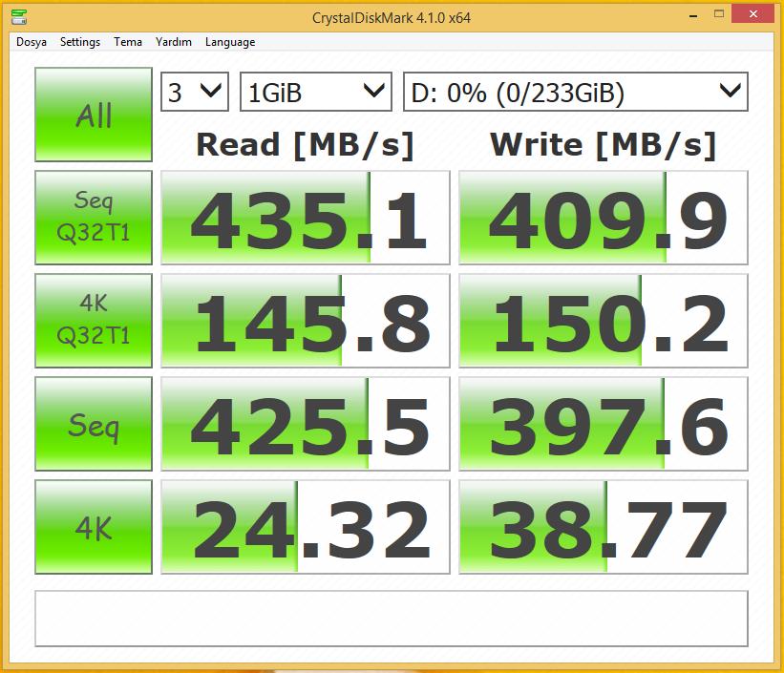Viewport: 784px width, 673px height.
Task: Open the Language menu
Action: click(230, 42)
